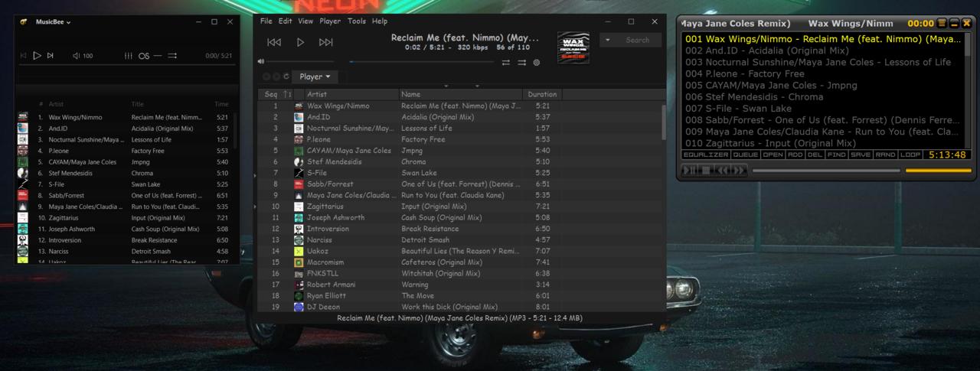980x371 pixels.
Task: Skip to next track in center player
Action: coord(326,43)
